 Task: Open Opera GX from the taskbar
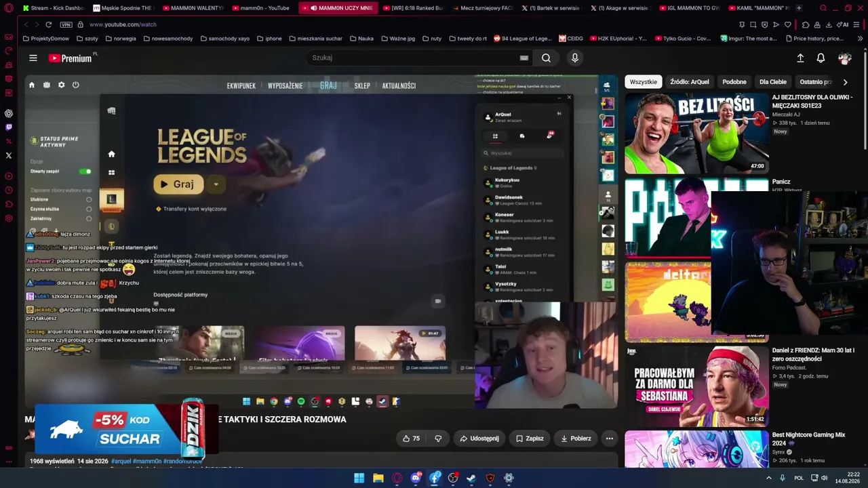pyautogui.click(x=397, y=478)
